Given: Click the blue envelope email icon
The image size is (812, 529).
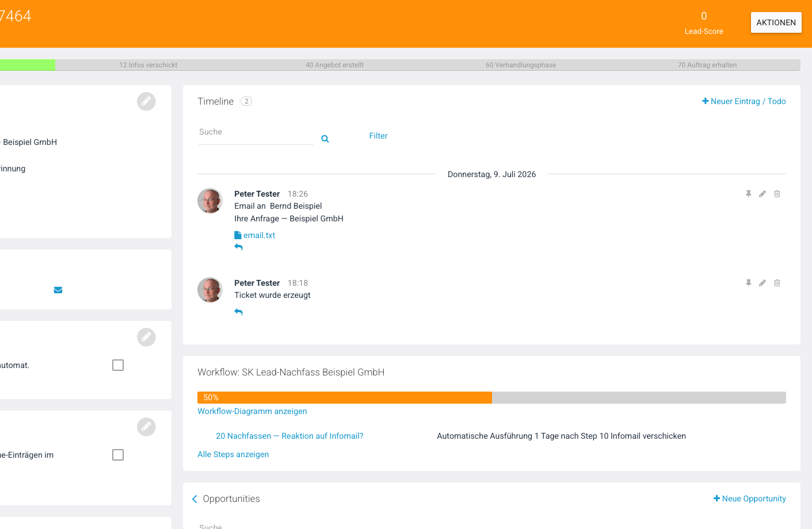Looking at the screenshot, I should (58, 290).
